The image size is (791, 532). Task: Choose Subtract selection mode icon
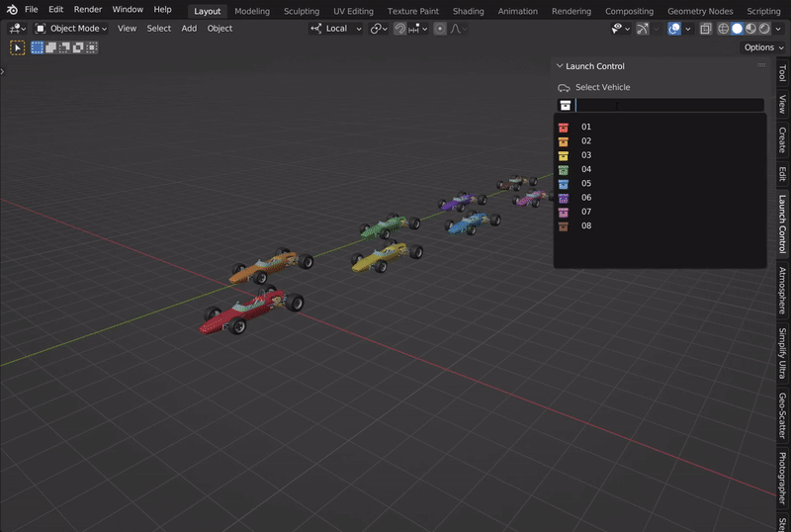[64, 47]
